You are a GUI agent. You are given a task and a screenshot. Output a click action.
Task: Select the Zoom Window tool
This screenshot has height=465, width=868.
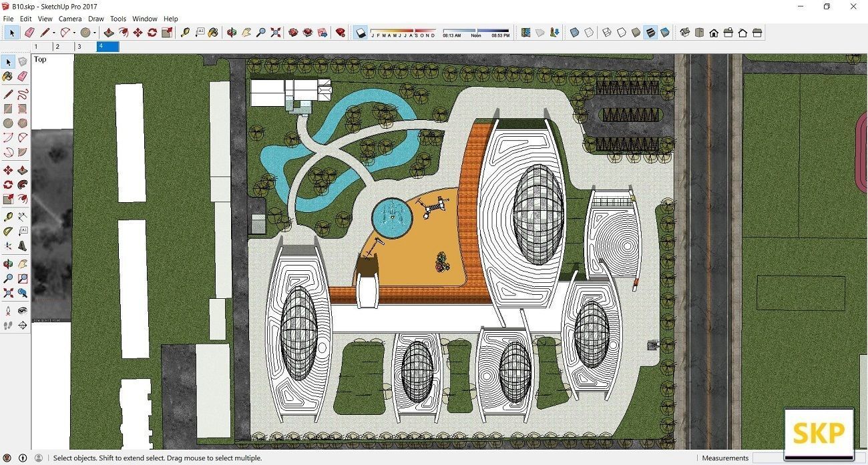[x=23, y=278]
